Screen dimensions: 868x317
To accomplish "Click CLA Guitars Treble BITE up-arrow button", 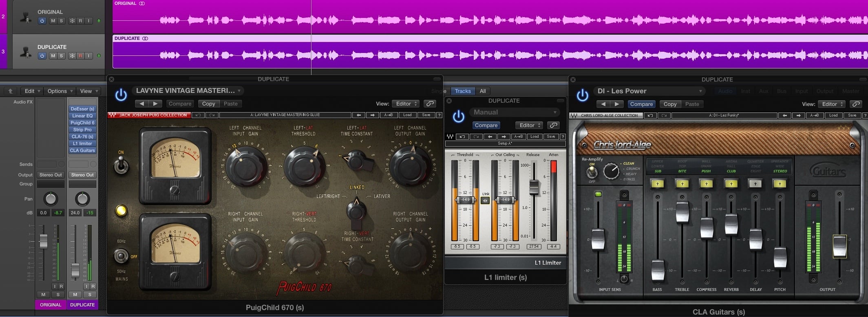I will pos(682,184).
